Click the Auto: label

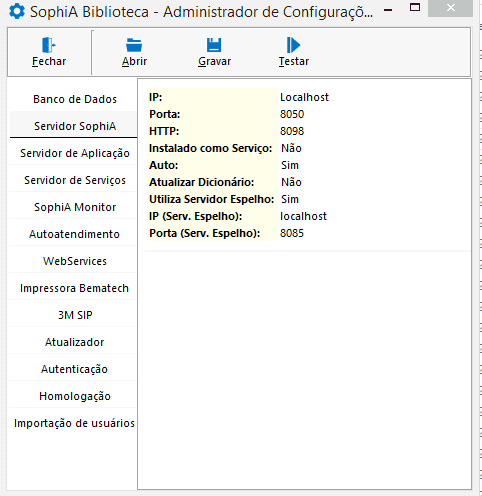tap(164, 165)
